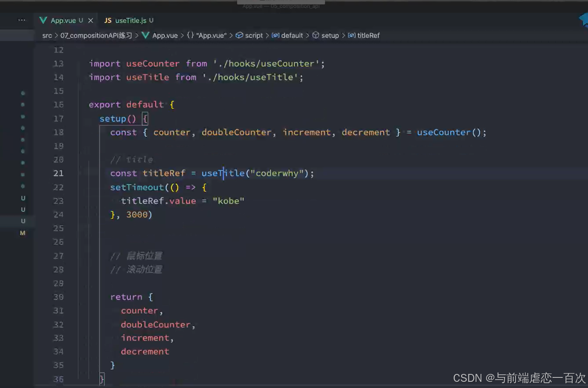The width and height of the screenshot is (588, 388).
Task: Click the JS icon on useTitle.js tab
Action: click(x=108, y=20)
